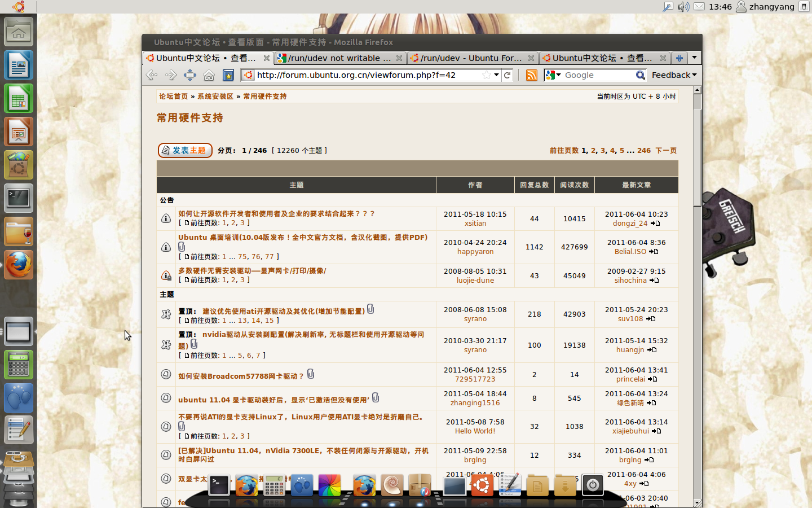Image resolution: width=812 pixels, height=508 pixels.
Task: Open the Home Folder launcher icon
Action: 19,32
